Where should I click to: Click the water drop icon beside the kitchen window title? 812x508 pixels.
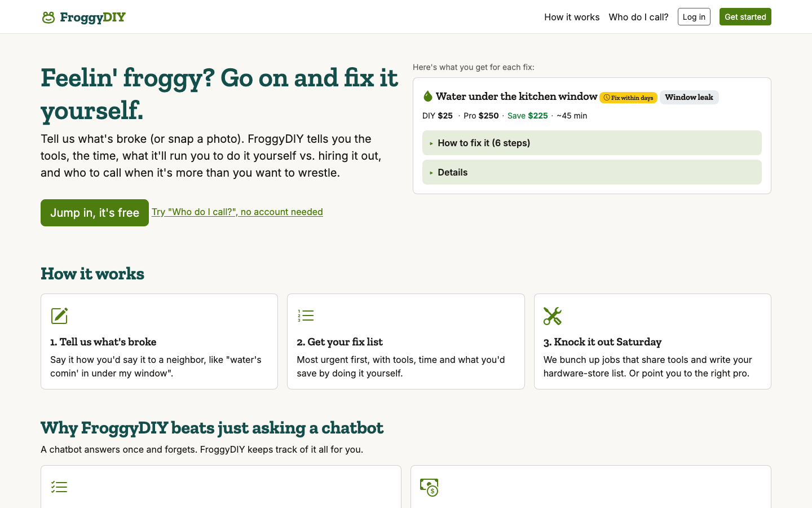(x=427, y=97)
